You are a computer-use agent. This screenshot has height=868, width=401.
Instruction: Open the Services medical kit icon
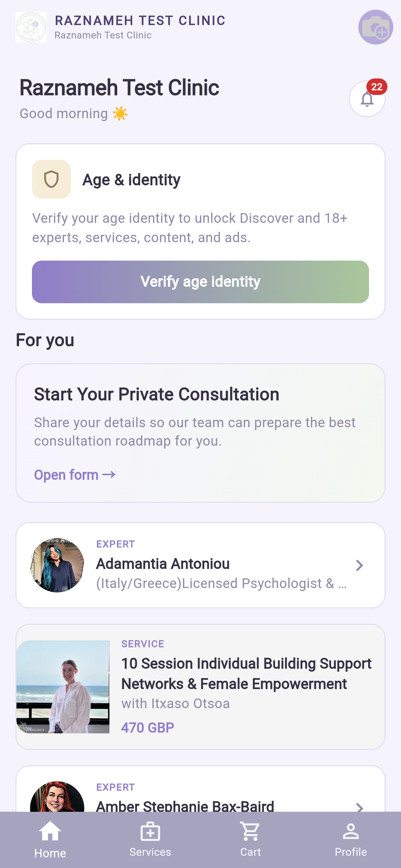coord(150,831)
